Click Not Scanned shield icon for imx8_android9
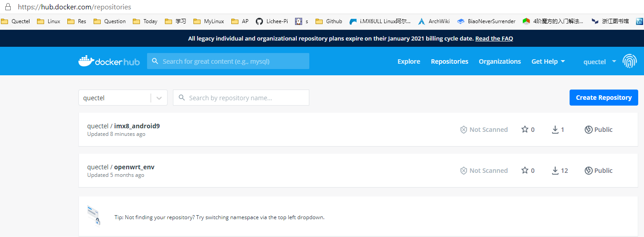644x237 pixels. 464,130
